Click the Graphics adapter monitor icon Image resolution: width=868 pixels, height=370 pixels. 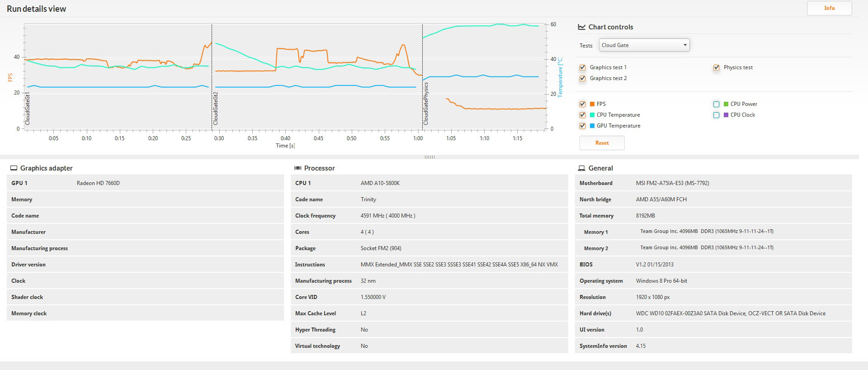pos(14,168)
